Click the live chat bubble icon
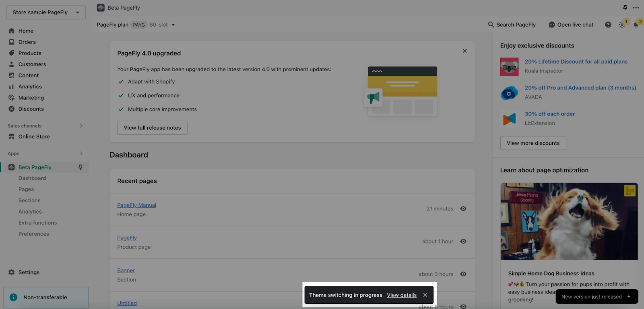Image resolution: width=644 pixels, height=309 pixels. tap(552, 25)
